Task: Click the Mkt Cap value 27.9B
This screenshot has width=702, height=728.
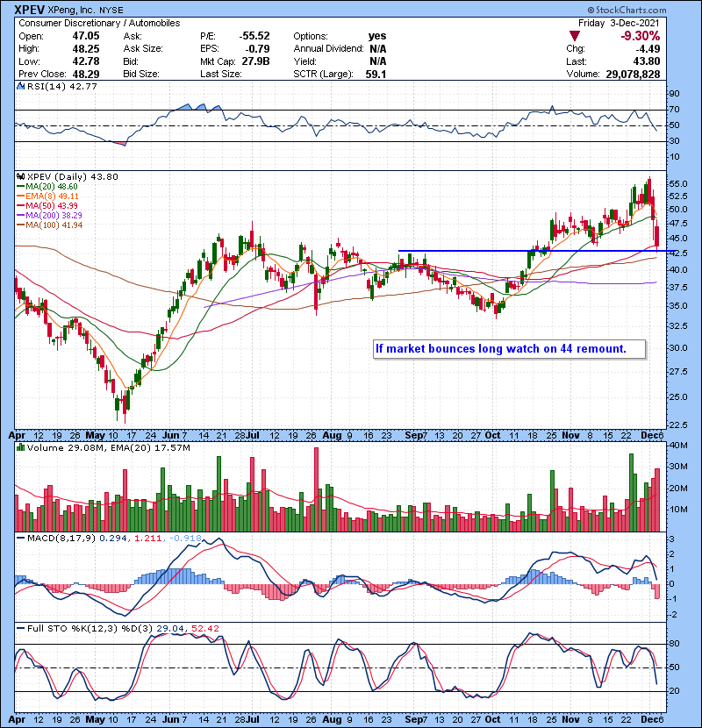Action: pos(255,61)
